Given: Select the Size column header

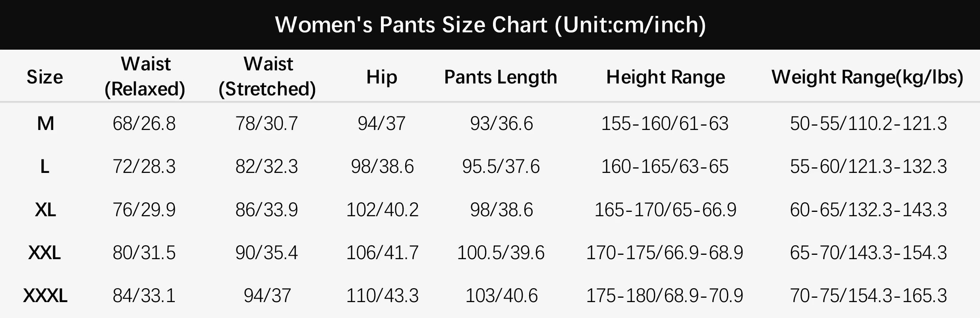Looking at the screenshot, I should [45, 77].
